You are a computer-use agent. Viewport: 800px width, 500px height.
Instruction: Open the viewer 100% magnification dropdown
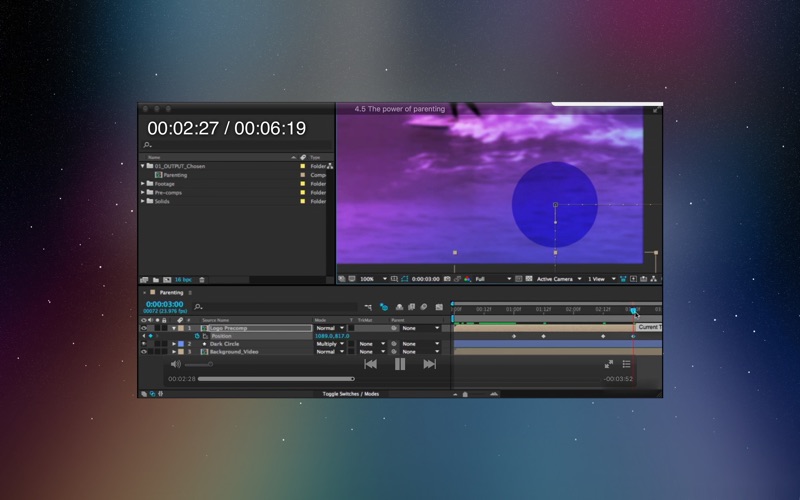[373, 279]
